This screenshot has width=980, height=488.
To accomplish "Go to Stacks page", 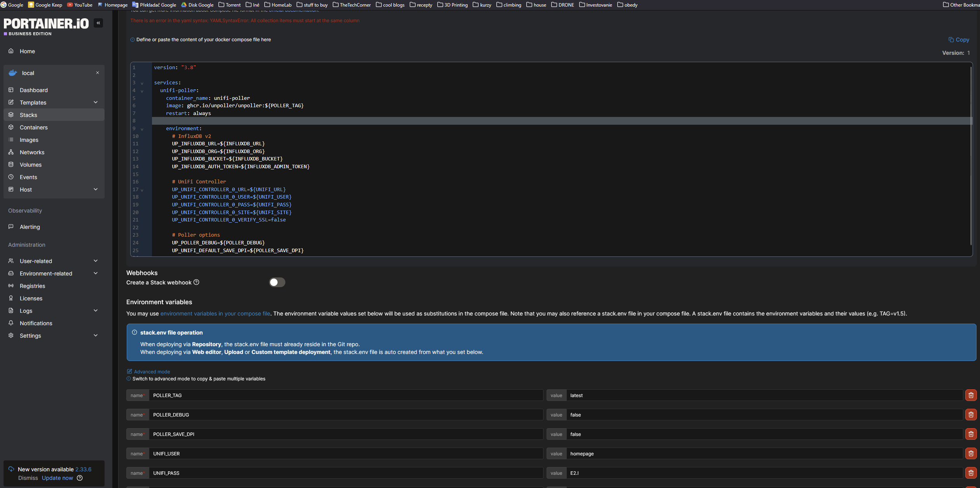I will 28,115.
